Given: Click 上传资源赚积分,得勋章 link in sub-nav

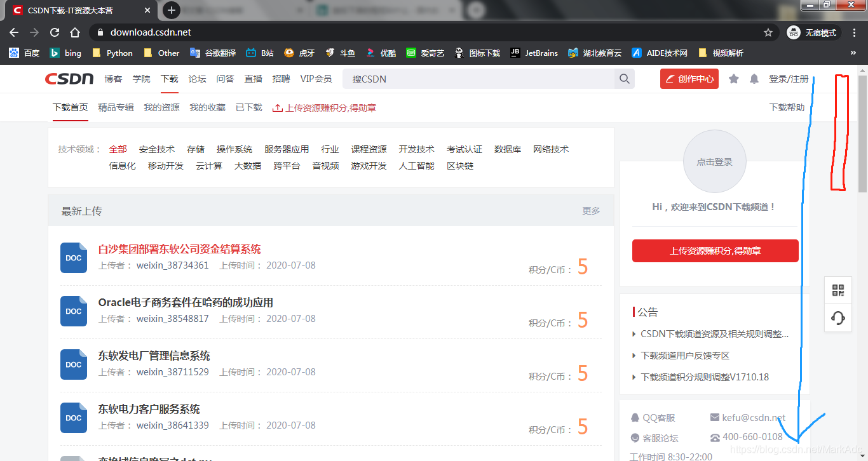Looking at the screenshot, I should (324, 108).
